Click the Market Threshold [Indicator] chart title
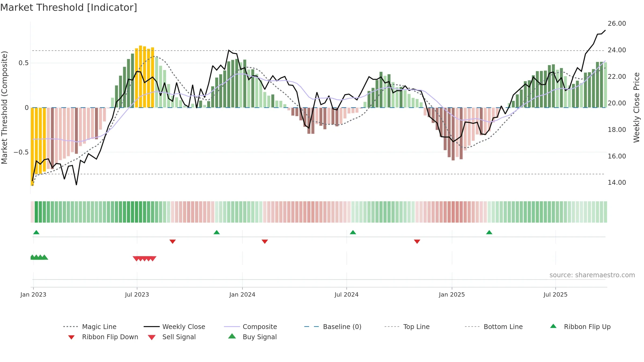The image size is (644, 362). pyautogui.click(x=69, y=8)
